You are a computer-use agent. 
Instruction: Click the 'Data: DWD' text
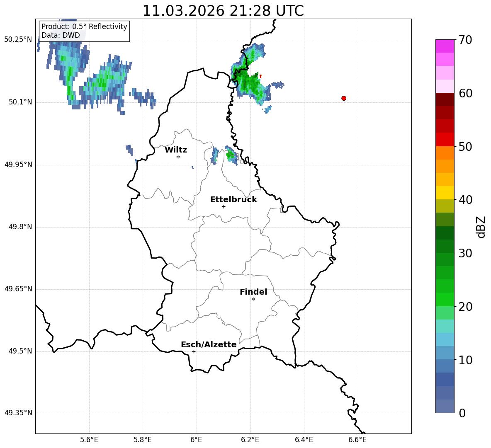(x=61, y=35)
